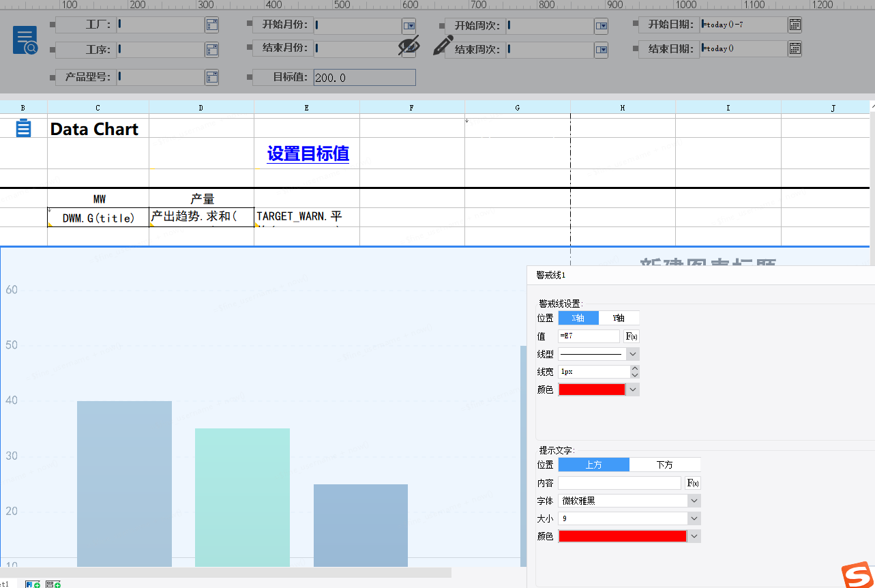This screenshot has height=588, width=875.
Task: Select 下方 hint position
Action: 665,465
